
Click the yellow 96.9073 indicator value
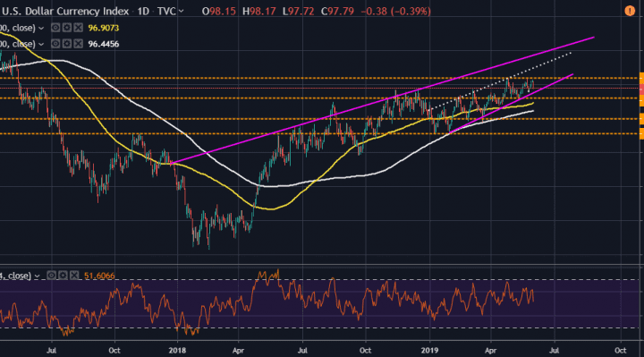104,28
